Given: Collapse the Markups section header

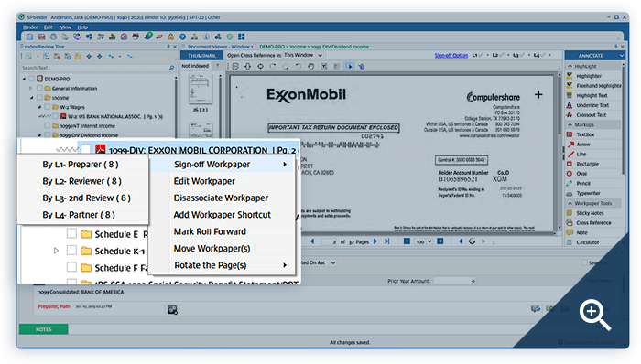Looking at the screenshot, I should click(570, 125).
